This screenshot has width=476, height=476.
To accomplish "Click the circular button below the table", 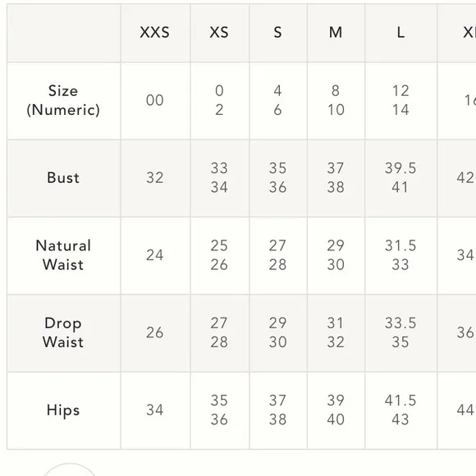I will coord(70,469).
